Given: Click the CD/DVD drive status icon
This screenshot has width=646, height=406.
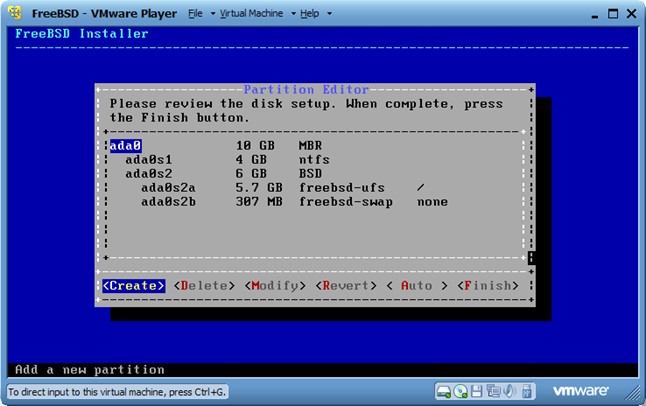Looking at the screenshot, I should [x=460, y=391].
